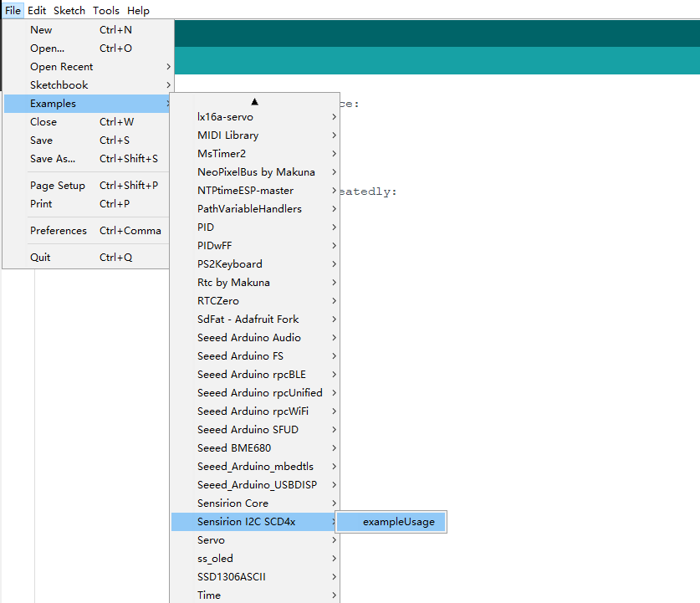700x603 pixels.
Task: Open the PS2Keyboard examples submenu
Action: coord(255,263)
